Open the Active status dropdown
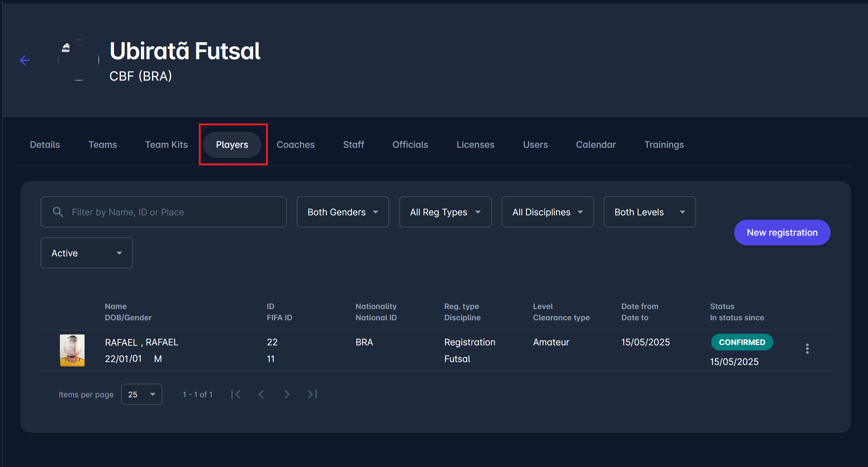The height and width of the screenshot is (467, 868). click(86, 253)
